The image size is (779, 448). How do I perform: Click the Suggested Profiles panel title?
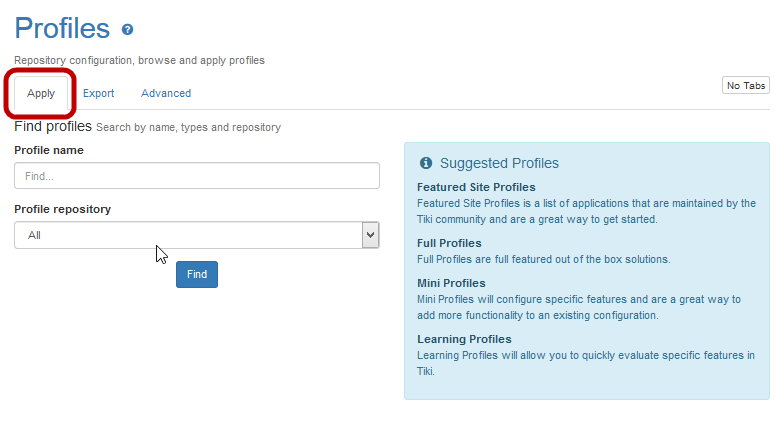pyautogui.click(x=499, y=163)
